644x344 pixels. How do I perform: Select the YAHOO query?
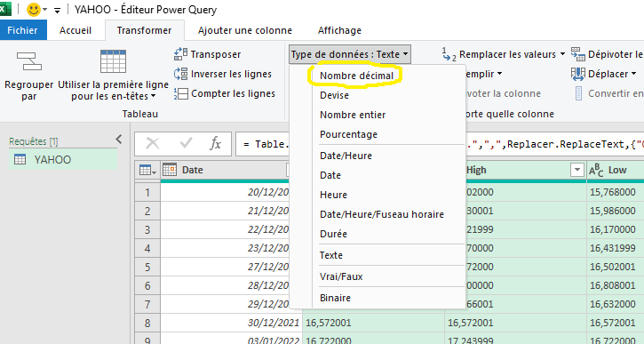coord(63,159)
